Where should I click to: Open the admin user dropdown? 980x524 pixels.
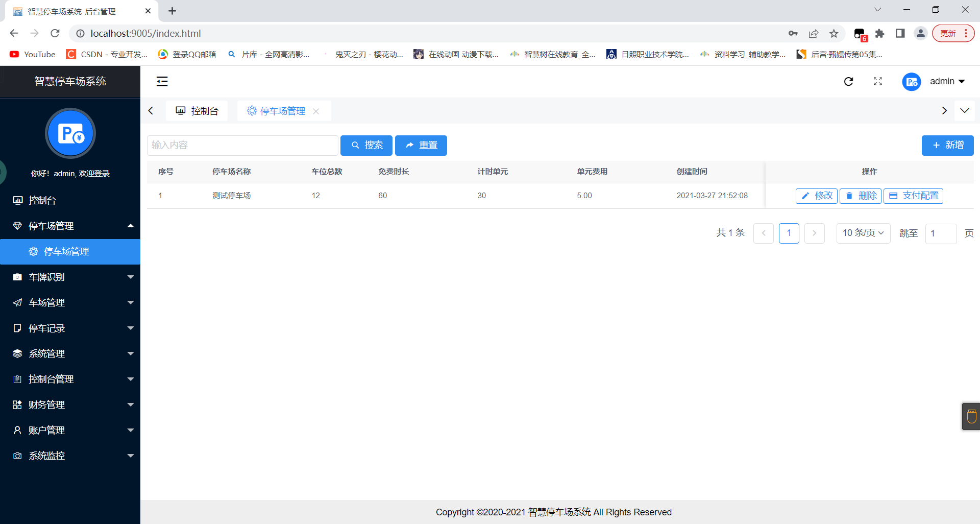tap(947, 81)
